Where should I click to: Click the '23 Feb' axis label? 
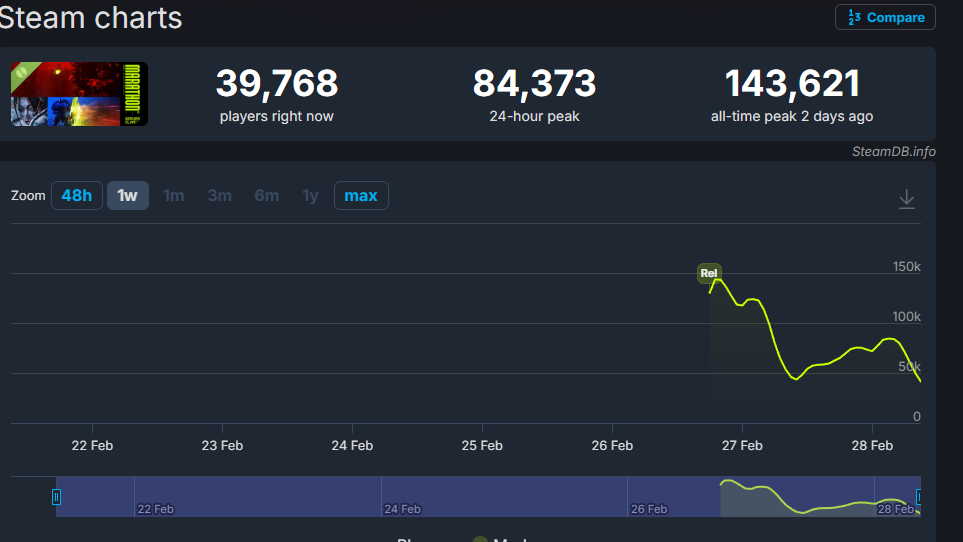pos(222,446)
